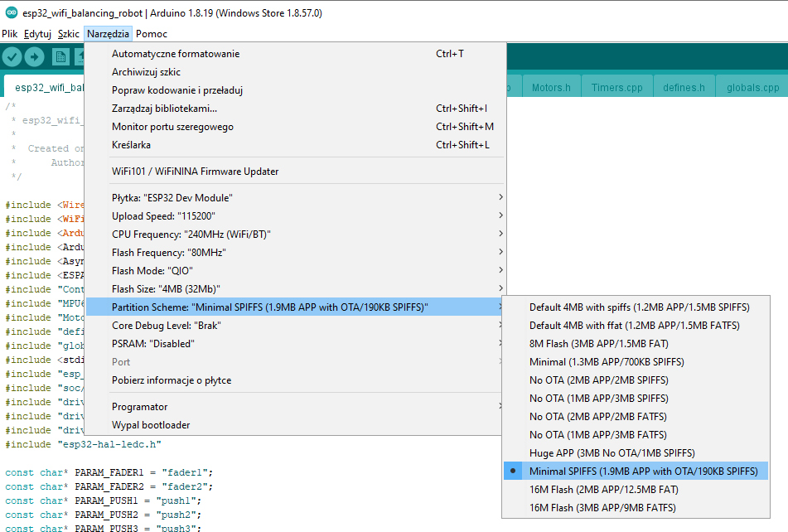
Task: Select Default 4MB with spiffs partition
Action: (x=636, y=307)
